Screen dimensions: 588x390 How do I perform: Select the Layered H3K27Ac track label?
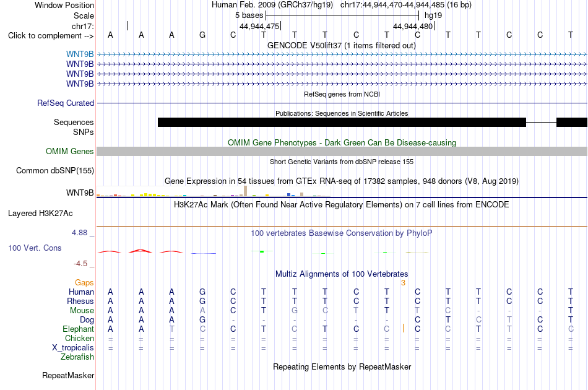40,214
